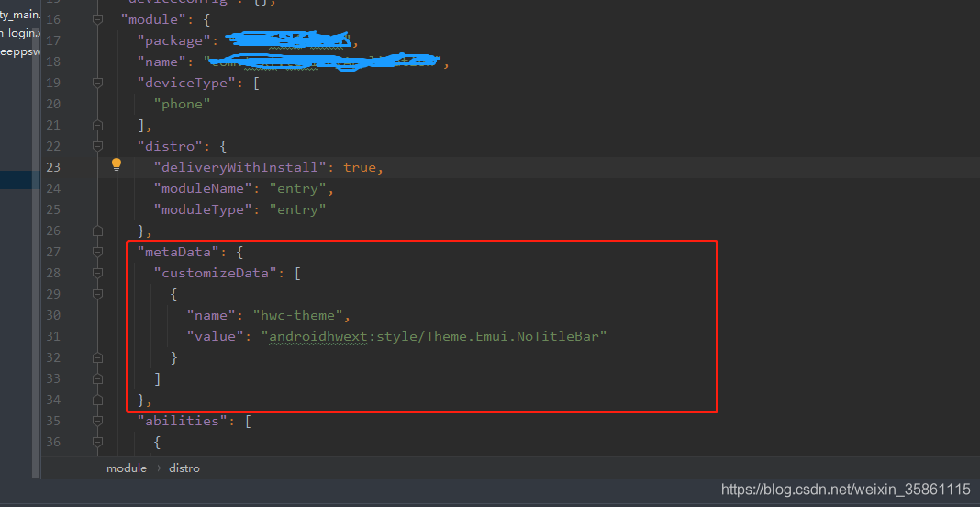Click line number 31 in gutter
Image resolution: width=980 pixels, height=507 pixels.
coord(54,336)
